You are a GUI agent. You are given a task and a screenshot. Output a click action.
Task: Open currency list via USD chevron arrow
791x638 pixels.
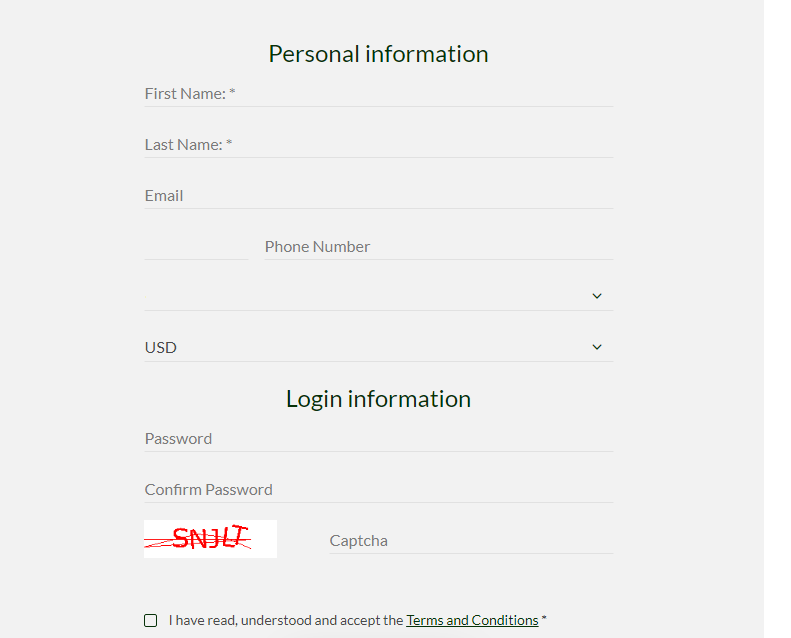point(597,347)
